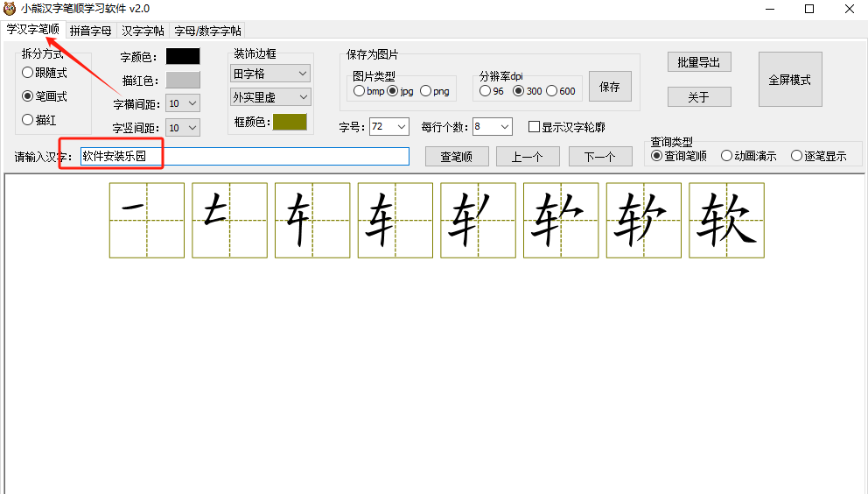Click the 请输入汉字 text input field
The height and width of the screenshot is (494, 868).
(244, 156)
